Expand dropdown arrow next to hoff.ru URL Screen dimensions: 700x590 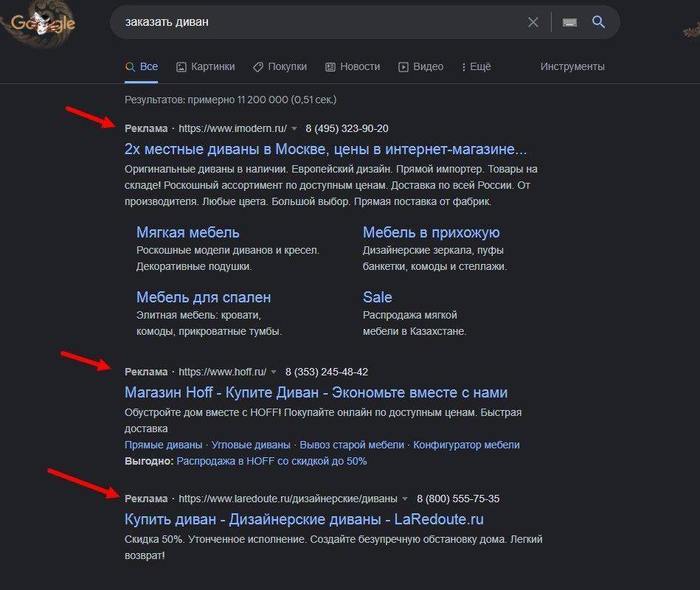(x=274, y=372)
